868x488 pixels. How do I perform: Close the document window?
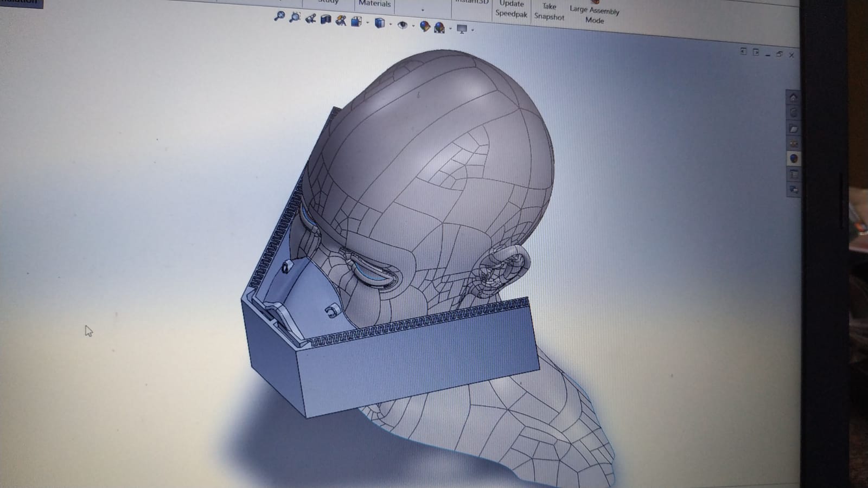[x=792, y=55]
